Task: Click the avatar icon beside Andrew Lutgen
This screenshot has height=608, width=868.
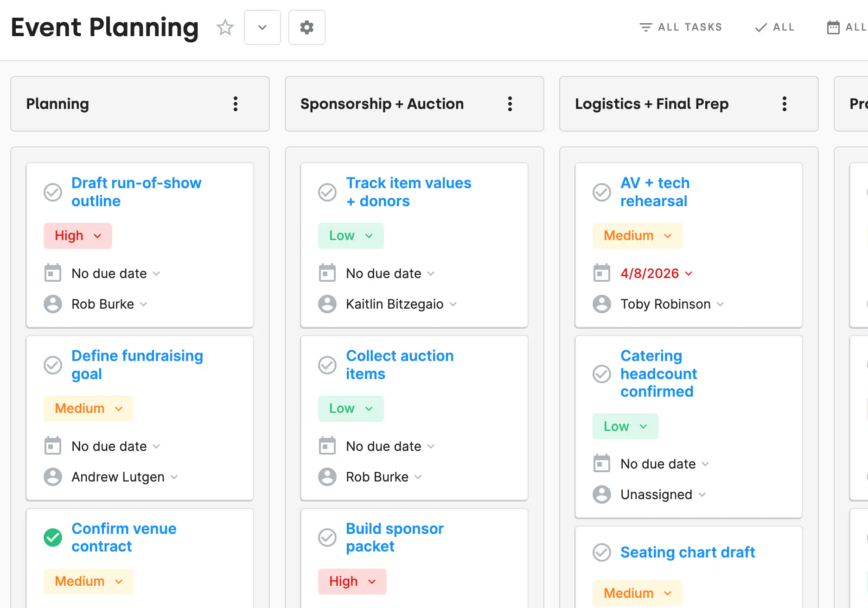Action: click(53, 477)
